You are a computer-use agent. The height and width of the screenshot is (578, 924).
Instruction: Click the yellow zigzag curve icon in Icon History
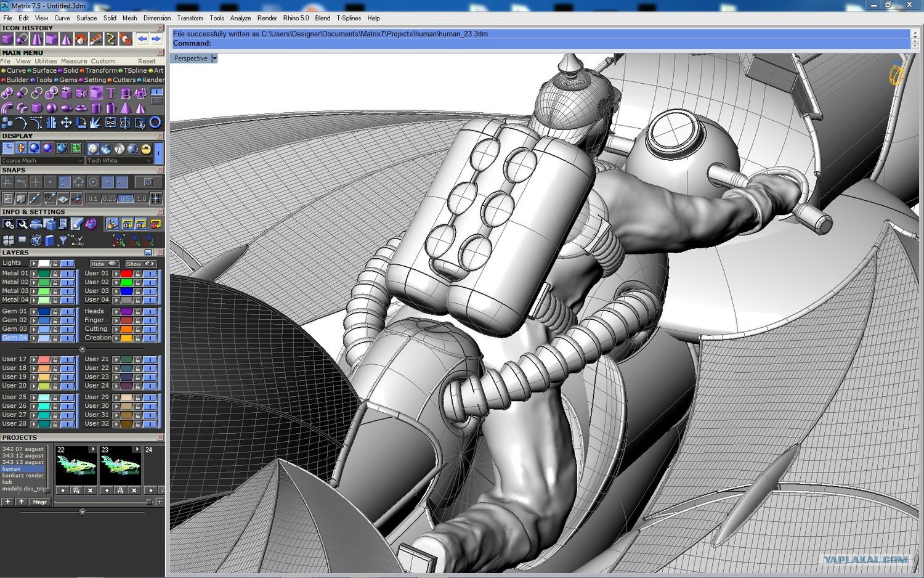coord(111,39)
